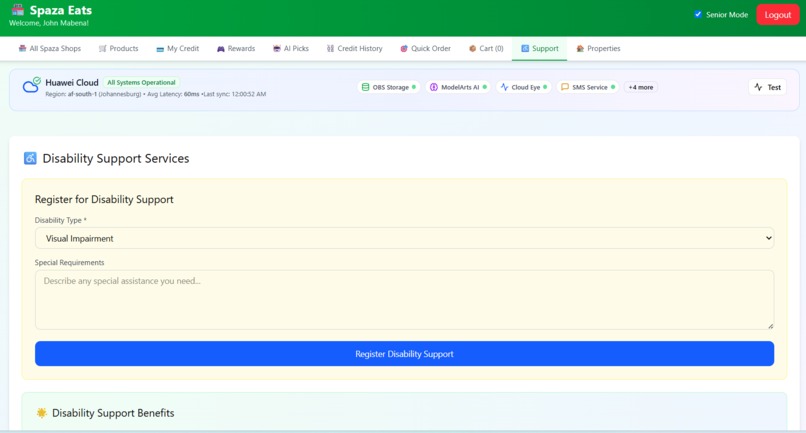Screen dimensions: 806x433
Task: Click the Special Requirements textarea resize handle
Action: click(770, 326)
